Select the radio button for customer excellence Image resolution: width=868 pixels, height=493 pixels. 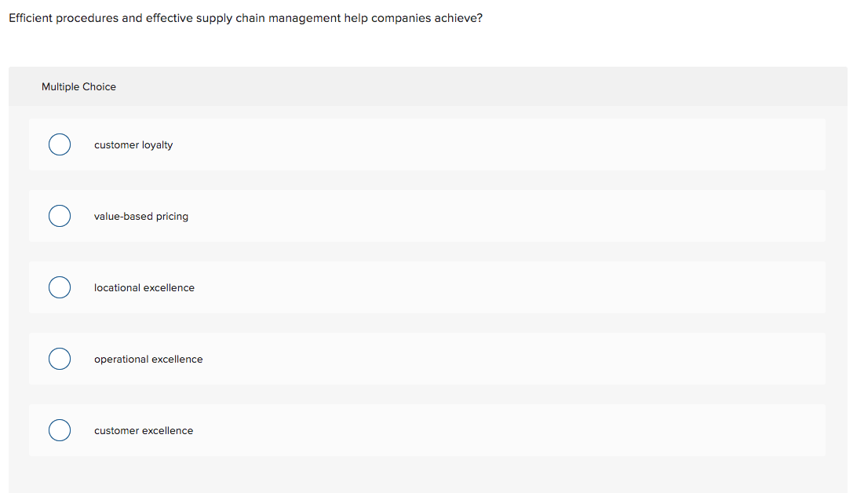point(60,430)
